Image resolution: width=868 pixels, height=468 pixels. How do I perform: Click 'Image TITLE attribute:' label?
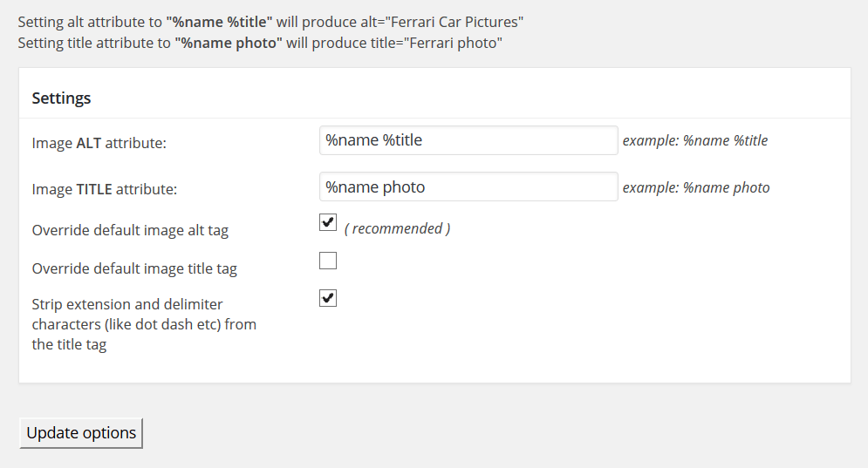point(105,189)
